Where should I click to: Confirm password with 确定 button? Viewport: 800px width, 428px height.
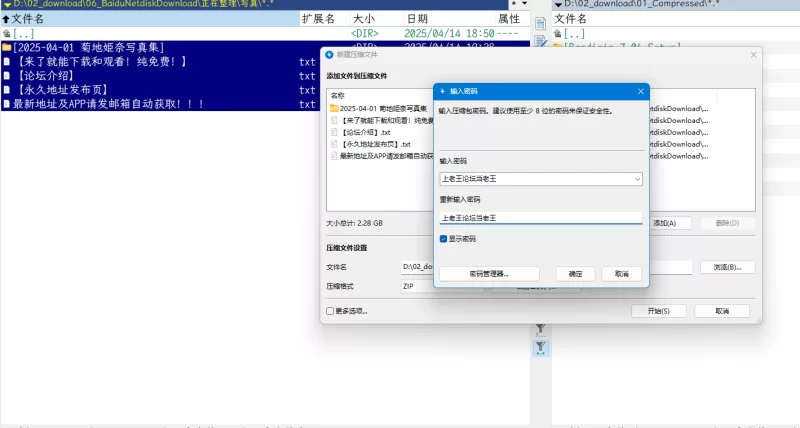pos(575,274)
